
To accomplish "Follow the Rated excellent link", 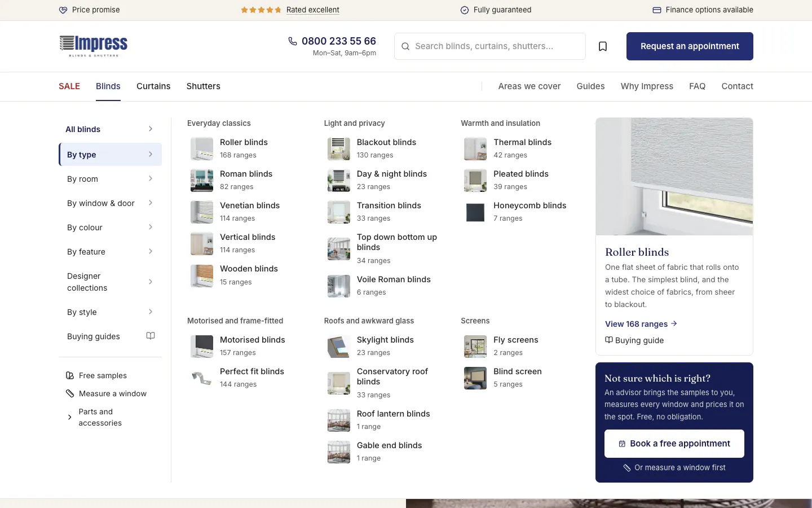I will tap(313, 10).
